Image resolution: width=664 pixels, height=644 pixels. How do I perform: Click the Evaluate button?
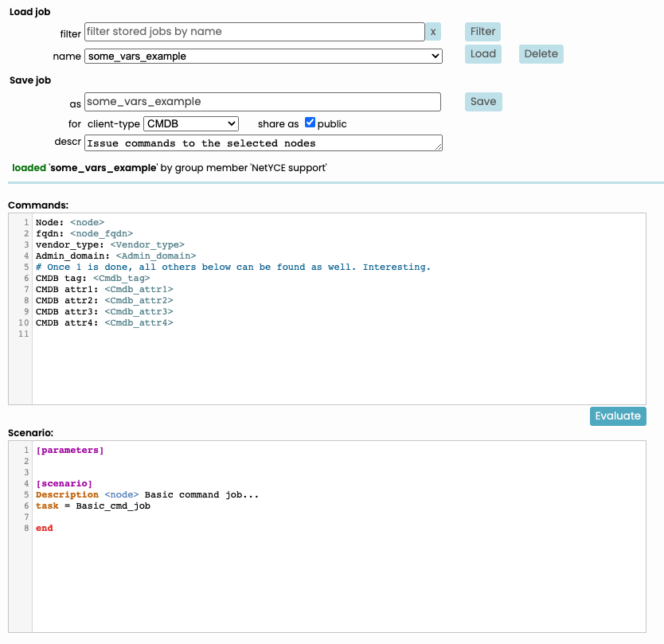tap(617, 416)
